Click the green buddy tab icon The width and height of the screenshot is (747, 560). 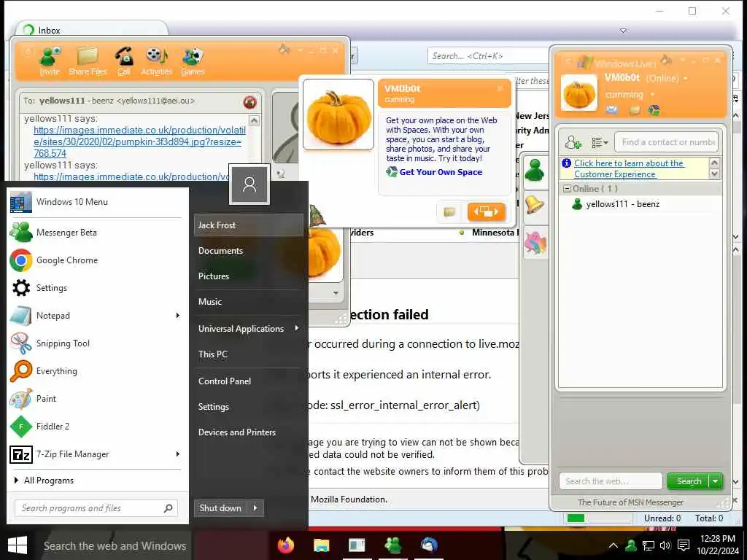click(535, 169)
